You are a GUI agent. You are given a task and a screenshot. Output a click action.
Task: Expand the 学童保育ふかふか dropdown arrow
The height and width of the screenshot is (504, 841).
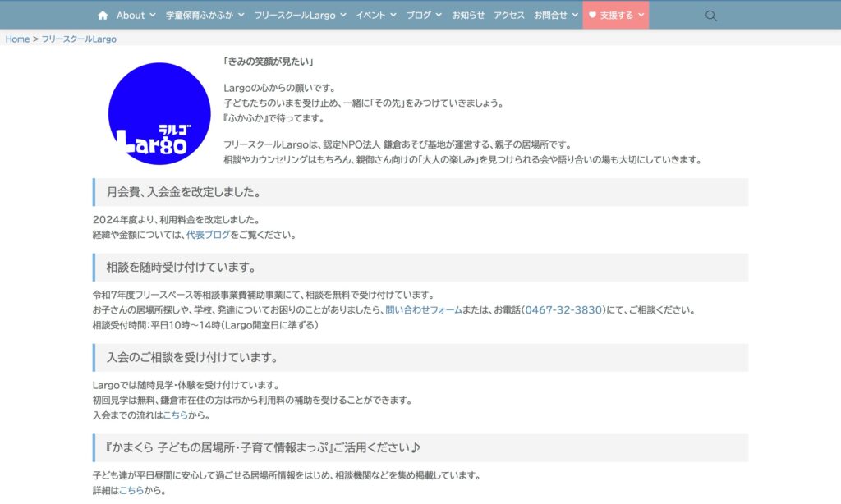pos(240,15)
